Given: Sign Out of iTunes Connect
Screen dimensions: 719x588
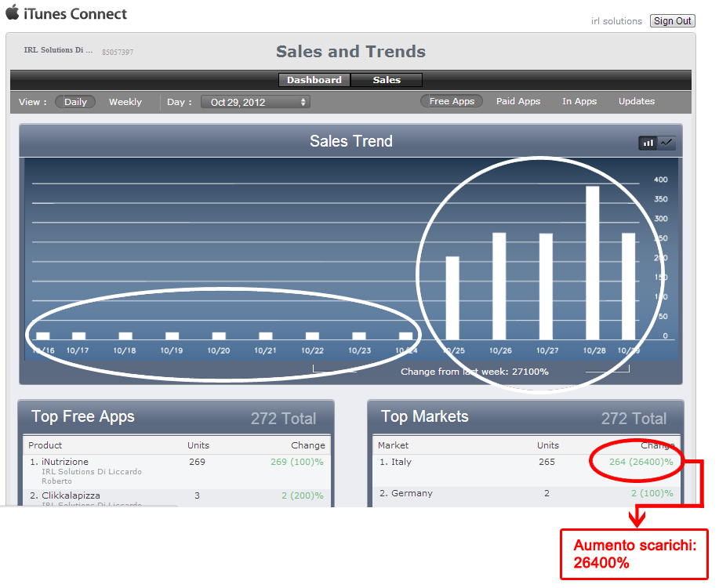Looking at the screenshot, I should coord(672,21).
